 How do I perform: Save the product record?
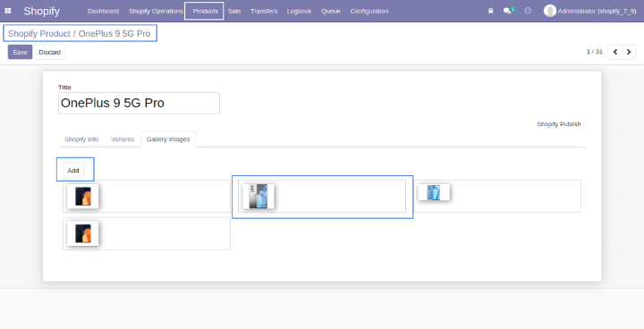pos(20,52)
